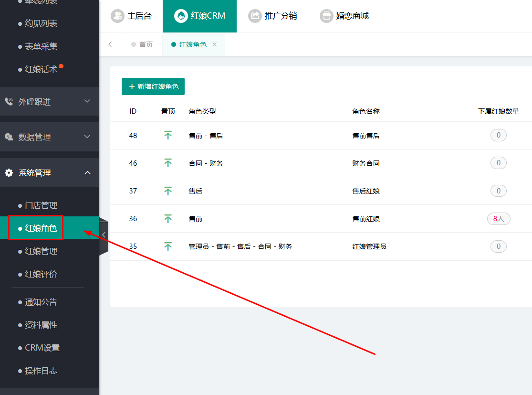Screen dimensions: 532x395
Task: Click the 8人 count badge for 售前红娘
Action: [499, 219]
